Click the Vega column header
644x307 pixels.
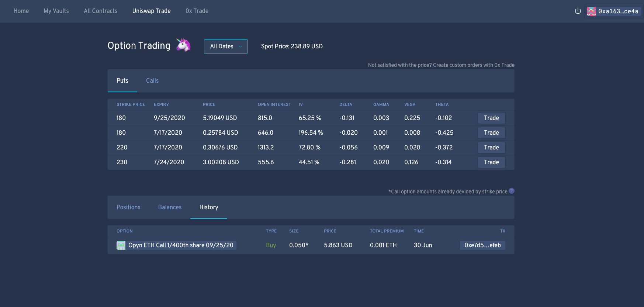coord(410,105)
